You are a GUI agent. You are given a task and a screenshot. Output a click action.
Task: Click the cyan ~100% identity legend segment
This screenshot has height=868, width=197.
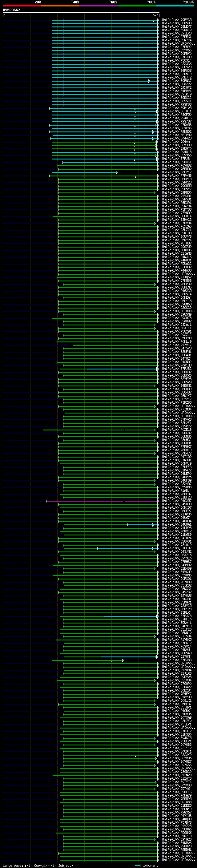175,6
